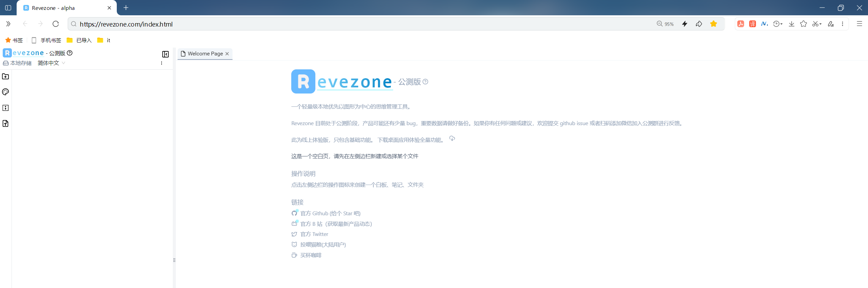Click the new folder icon in left sidebar

click(5, 77)
